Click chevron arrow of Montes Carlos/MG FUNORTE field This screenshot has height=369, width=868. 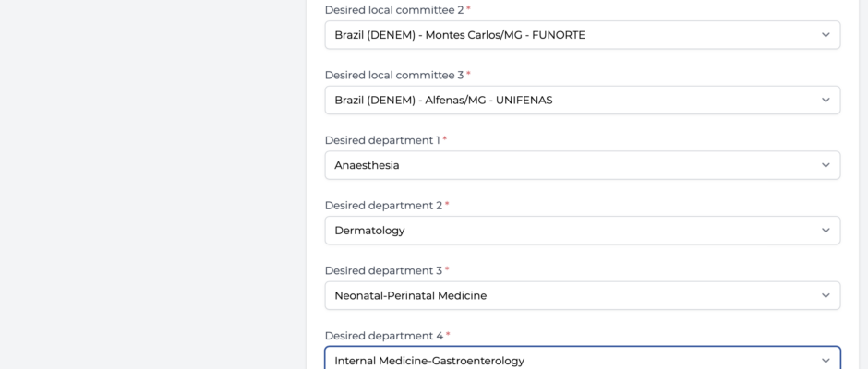pyautogui.click(x=826, y=35)
